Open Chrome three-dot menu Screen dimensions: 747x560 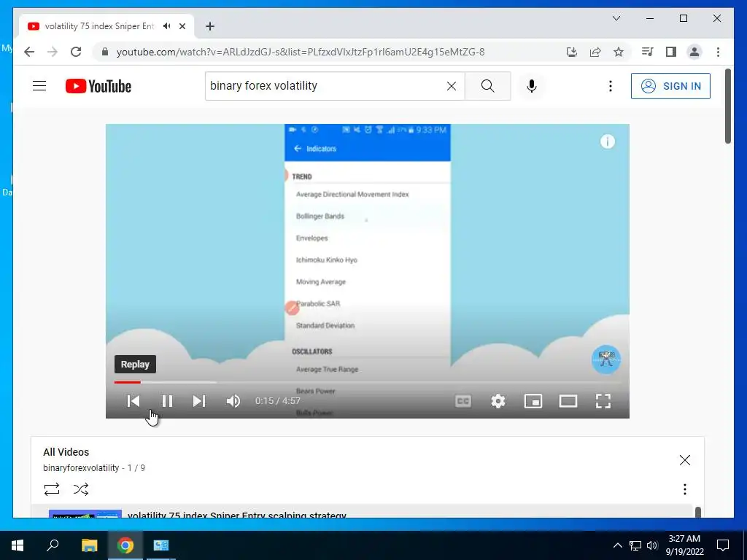coord(718,52)
